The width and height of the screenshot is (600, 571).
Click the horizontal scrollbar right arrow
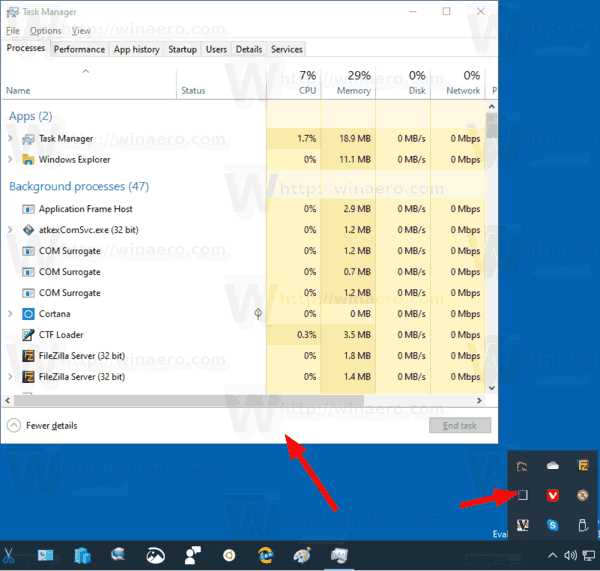[479, 400]
